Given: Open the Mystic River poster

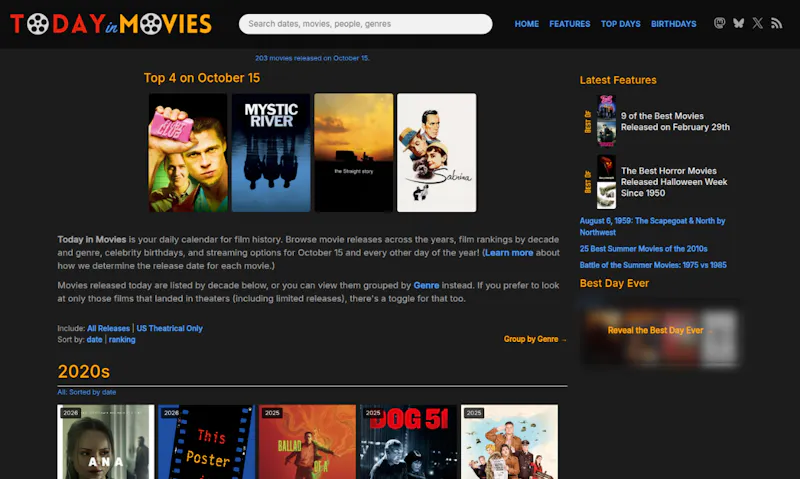Looking at the screenshot, I should pos(271,153).
